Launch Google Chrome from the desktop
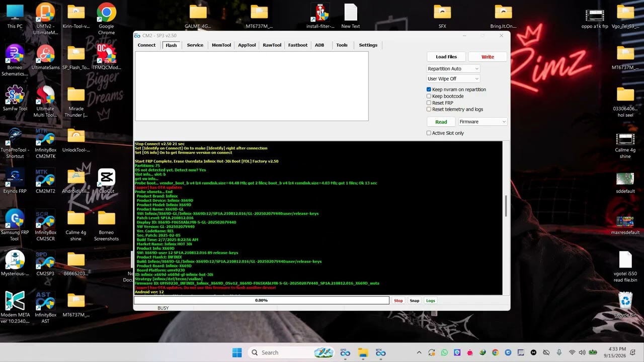 click(x=106, y=19)
